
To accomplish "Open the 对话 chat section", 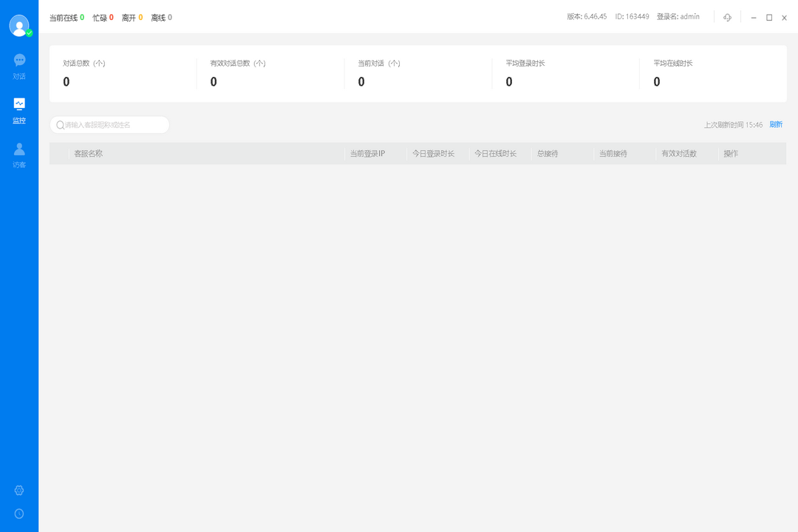I will coord(19,66).
